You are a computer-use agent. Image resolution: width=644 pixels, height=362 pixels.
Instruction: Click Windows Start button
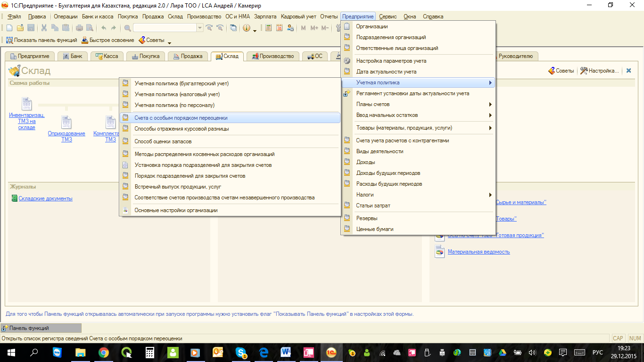tap(11, 352)
